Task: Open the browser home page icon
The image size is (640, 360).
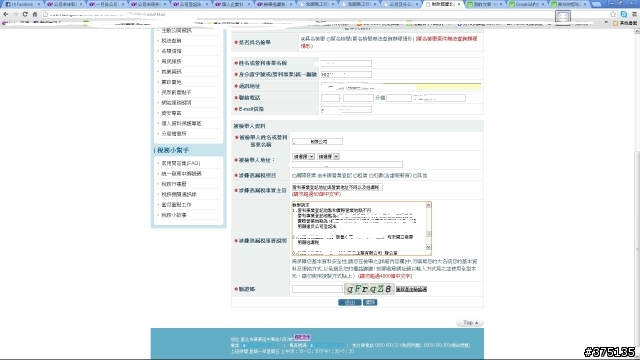Action: (x=35, y=14)
